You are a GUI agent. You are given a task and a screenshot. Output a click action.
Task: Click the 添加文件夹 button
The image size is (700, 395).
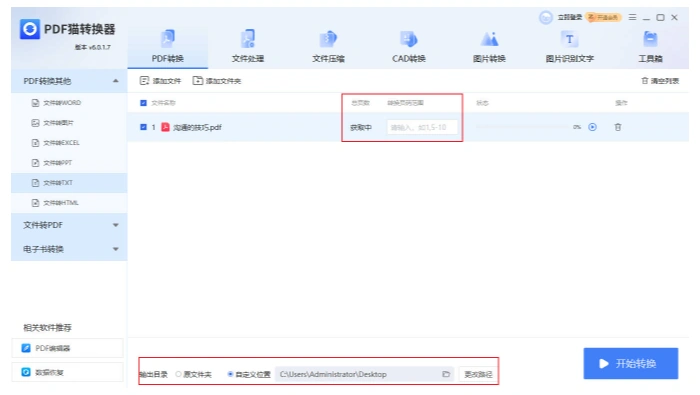pos(217,81)
